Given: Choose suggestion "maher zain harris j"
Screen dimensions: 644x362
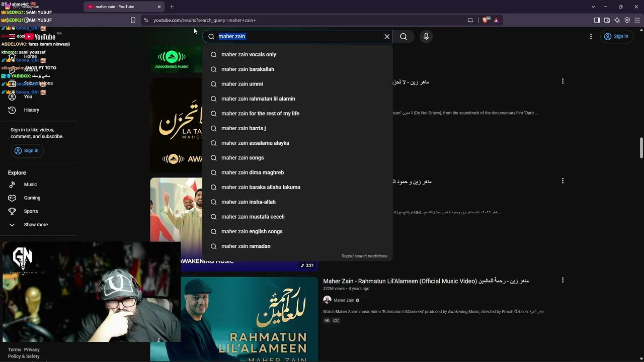Looking at the screenshot, I should tap(297, 128).
